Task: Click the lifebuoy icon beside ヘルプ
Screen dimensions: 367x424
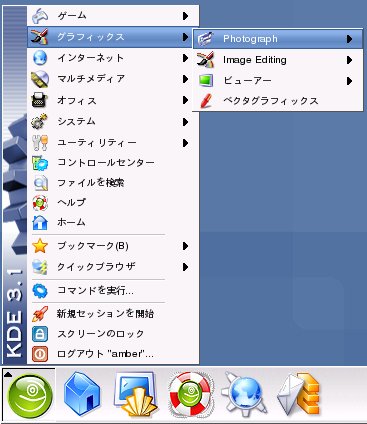Action: point(40,203)
